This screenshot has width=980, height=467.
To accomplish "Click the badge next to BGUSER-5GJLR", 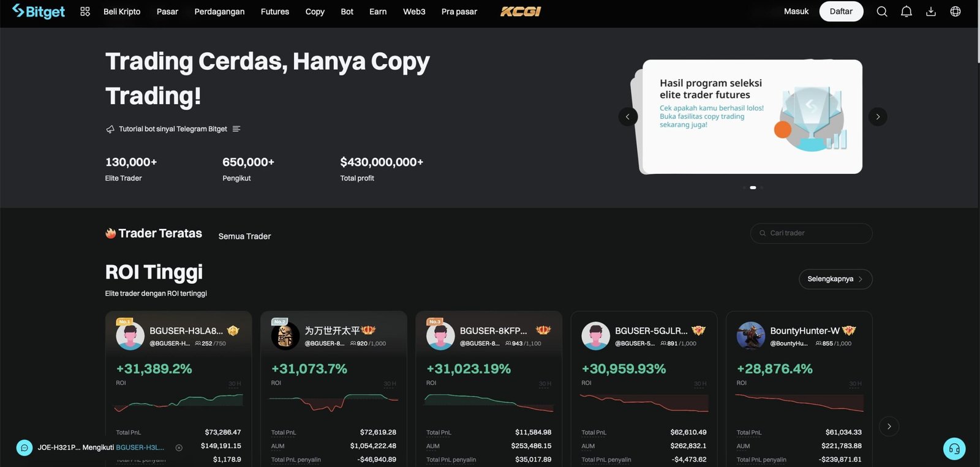I will tap(698, 331).
